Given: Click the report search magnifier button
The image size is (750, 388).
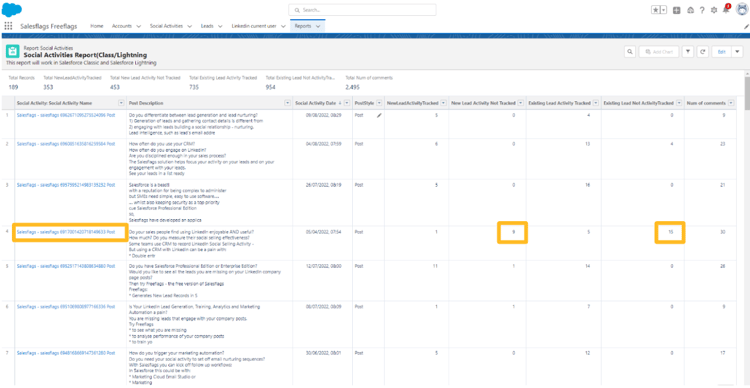Looking at the screenshot, I should tap(630, 52).
